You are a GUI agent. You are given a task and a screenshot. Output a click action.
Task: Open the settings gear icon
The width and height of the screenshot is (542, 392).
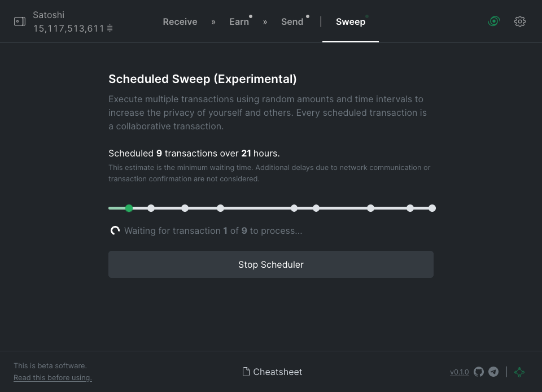tap(519, 21)
